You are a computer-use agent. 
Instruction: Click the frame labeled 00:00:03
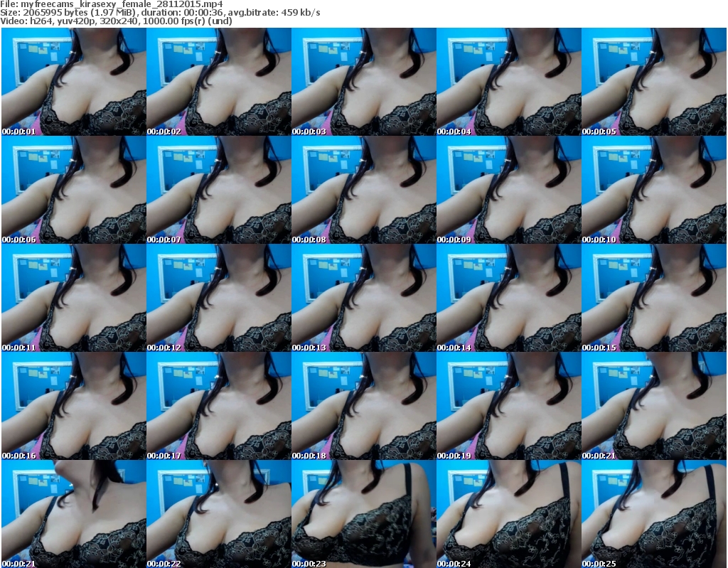coord(363,82)
